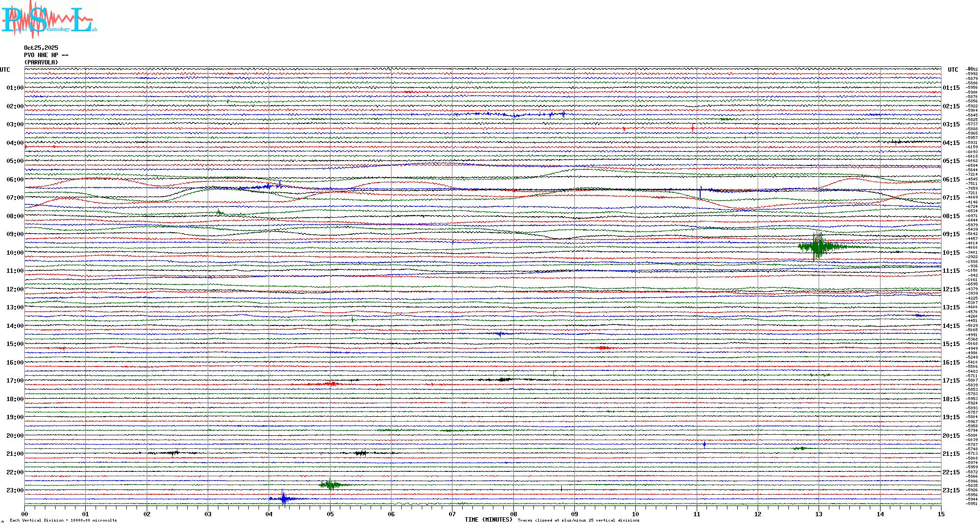Select the 06:00 hour label on left axis
Image resolution: width=980 pixels, height=527 pixels.
pyautogui.click(x=15, y=180)
